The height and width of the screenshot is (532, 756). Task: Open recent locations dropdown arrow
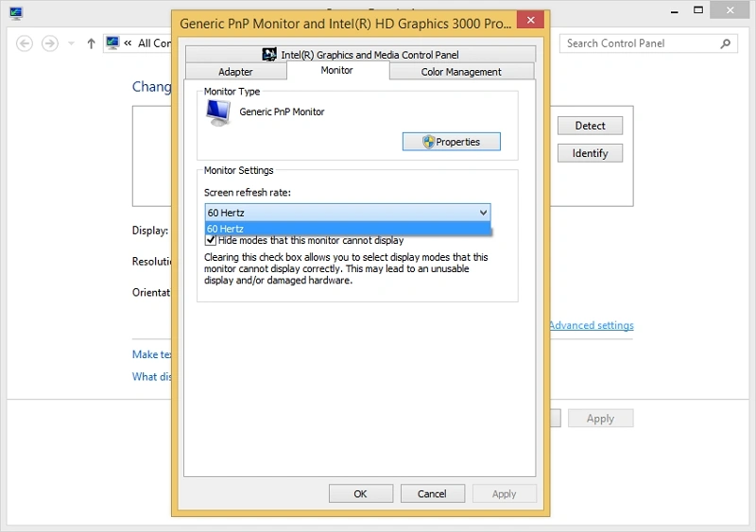coord(72,43)
